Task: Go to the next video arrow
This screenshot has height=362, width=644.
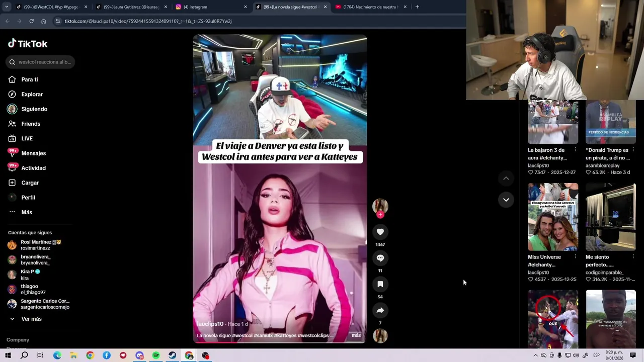Action: (x=506, y=200)
